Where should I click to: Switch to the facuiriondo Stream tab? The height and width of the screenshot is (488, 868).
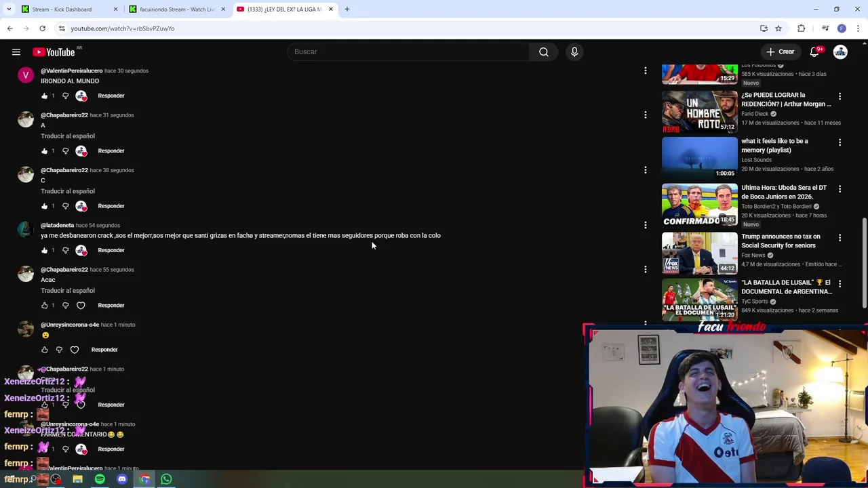tap(176, 9)
